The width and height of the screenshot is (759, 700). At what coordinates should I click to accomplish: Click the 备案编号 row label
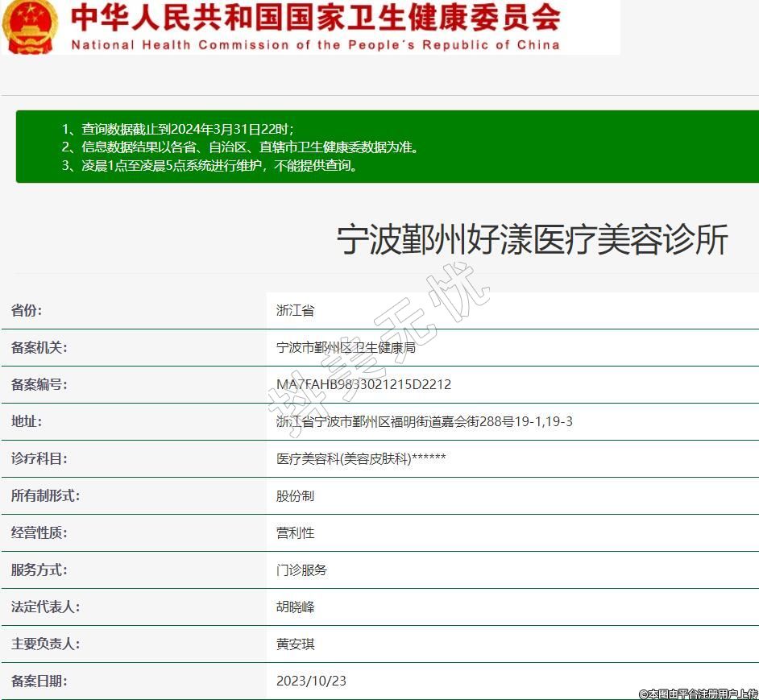click(39, 385)
